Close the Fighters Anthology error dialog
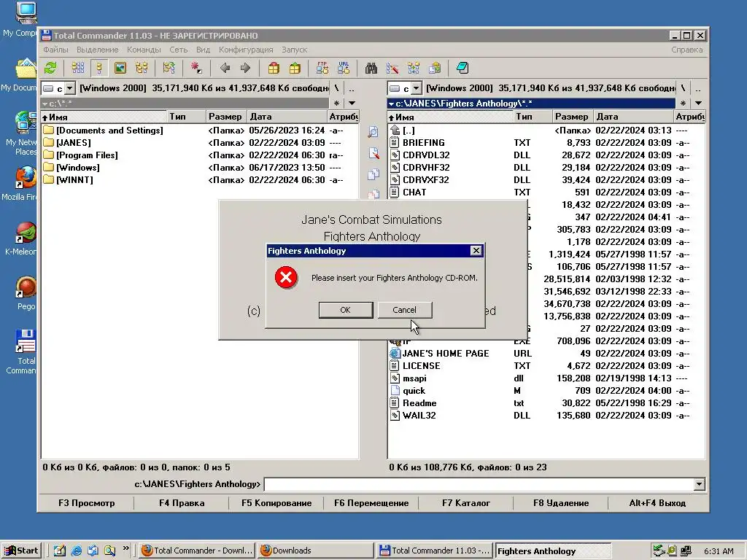The image size is (747, 560). point(476,251)
